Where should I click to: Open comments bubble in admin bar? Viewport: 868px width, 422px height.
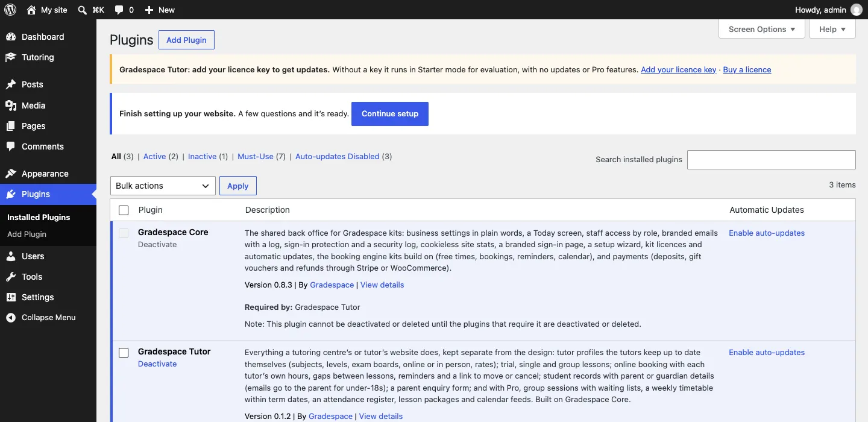[119, 10]
